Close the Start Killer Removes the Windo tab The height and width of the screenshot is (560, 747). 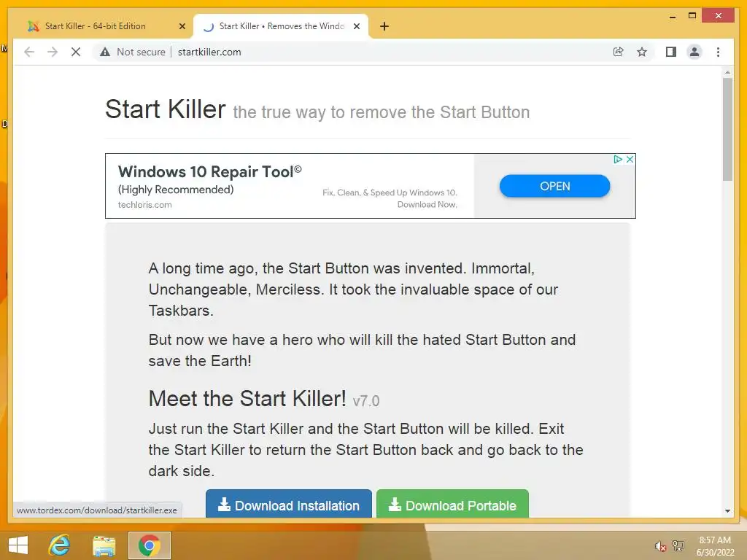pos(356,26)
